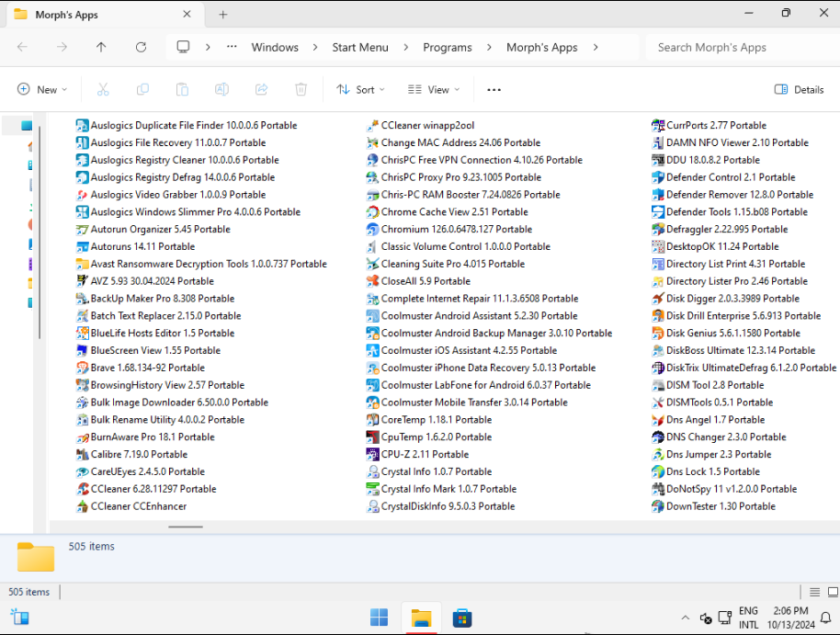
Task: Click the CCleaner 6.28.11297 Portable icon
Action: [x=82, y=489]
